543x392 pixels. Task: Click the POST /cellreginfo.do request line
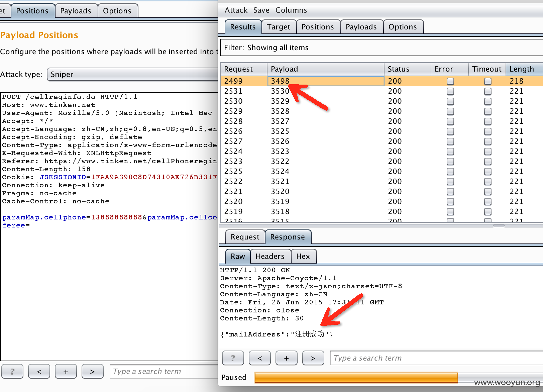pos(70,97)
